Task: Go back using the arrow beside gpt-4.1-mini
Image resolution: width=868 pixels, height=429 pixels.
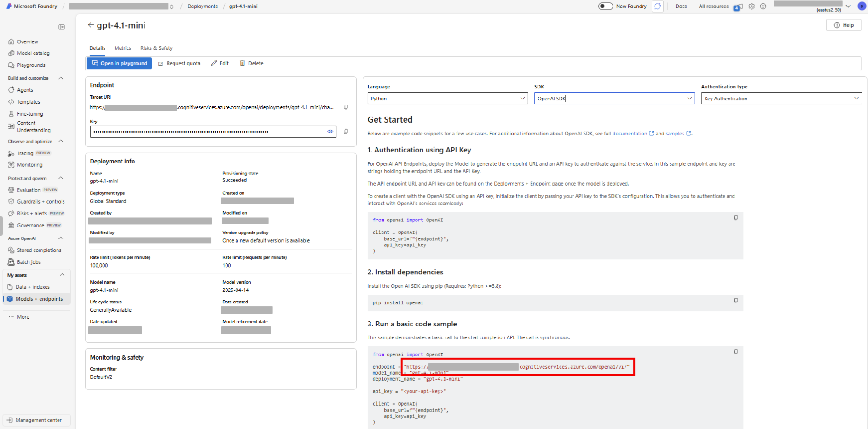Action: pos(91,25)
